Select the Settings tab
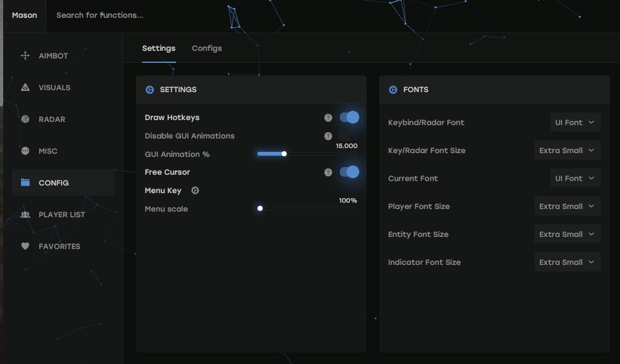 click(159, 48)
